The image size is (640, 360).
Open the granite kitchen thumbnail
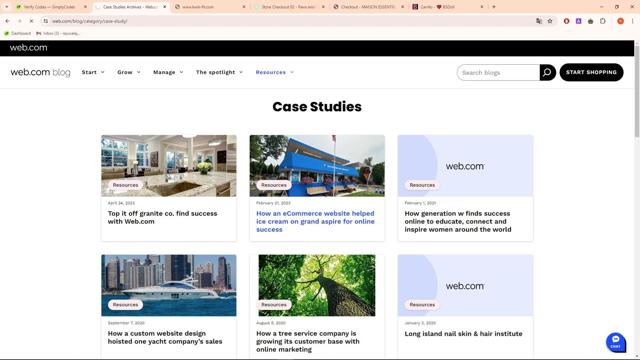point(169,166)
